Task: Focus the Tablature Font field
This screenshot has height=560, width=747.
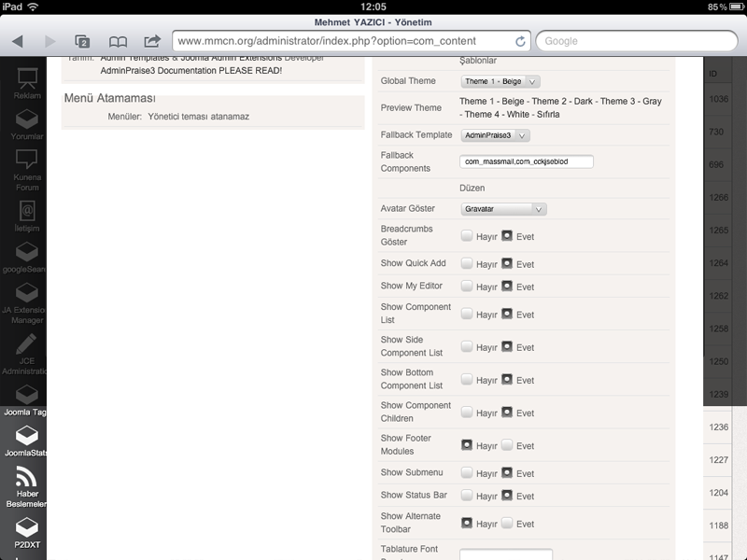Action: pyautogui.click(x=506, y=554)
